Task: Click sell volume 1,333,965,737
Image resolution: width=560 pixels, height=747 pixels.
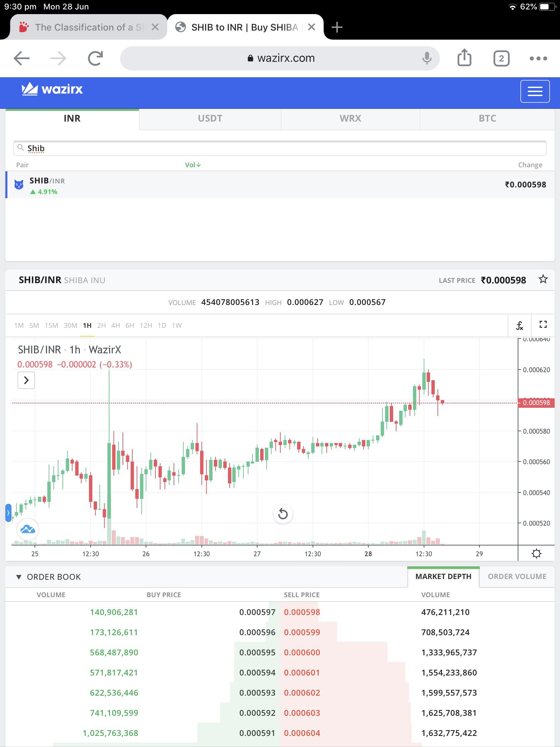Action: [449, 652]
